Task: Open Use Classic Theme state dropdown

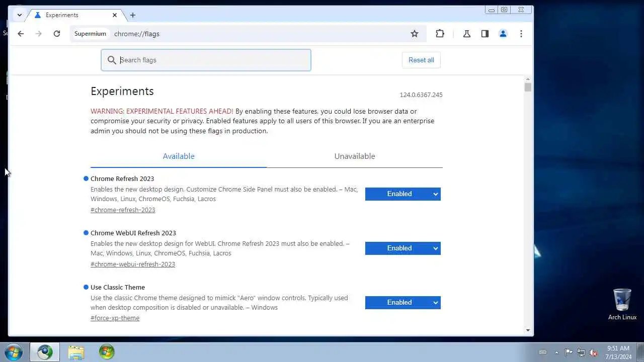Action: (403, 303)
